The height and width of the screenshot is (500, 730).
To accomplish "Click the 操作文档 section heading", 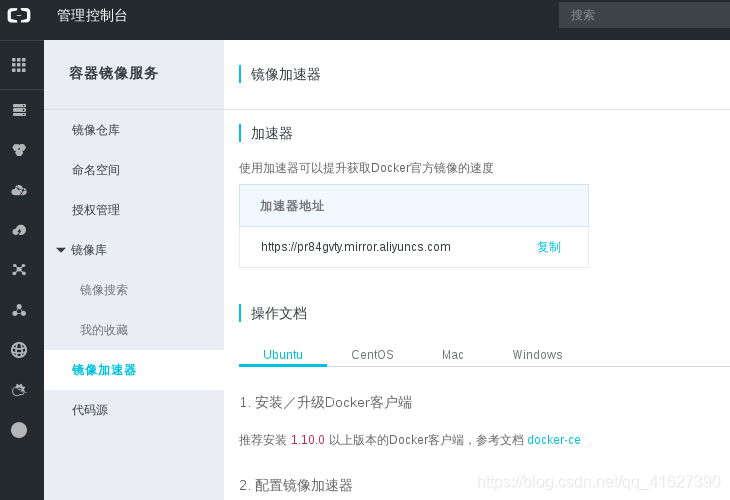I will (279, 313).
